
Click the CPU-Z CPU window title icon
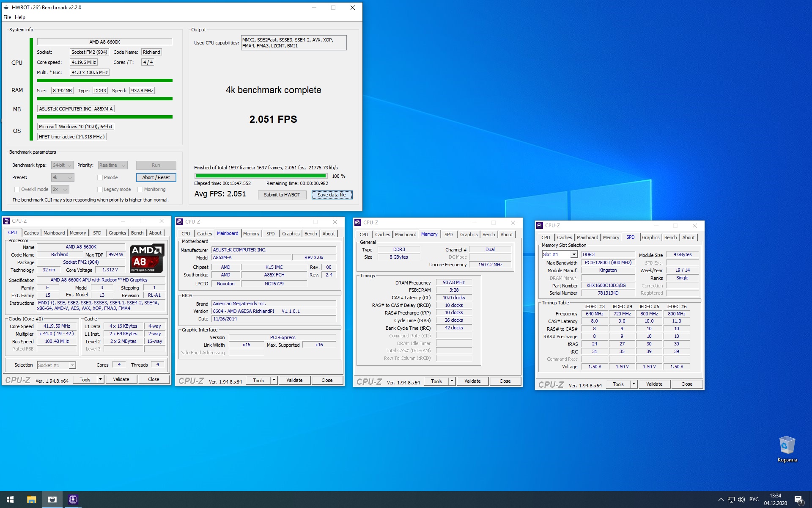pos(6,221)
